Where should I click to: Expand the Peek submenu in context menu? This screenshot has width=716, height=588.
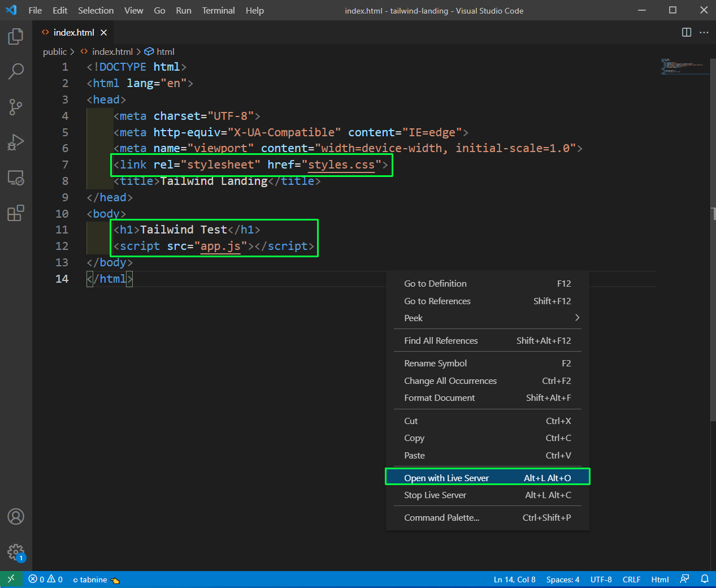point(487,318)
